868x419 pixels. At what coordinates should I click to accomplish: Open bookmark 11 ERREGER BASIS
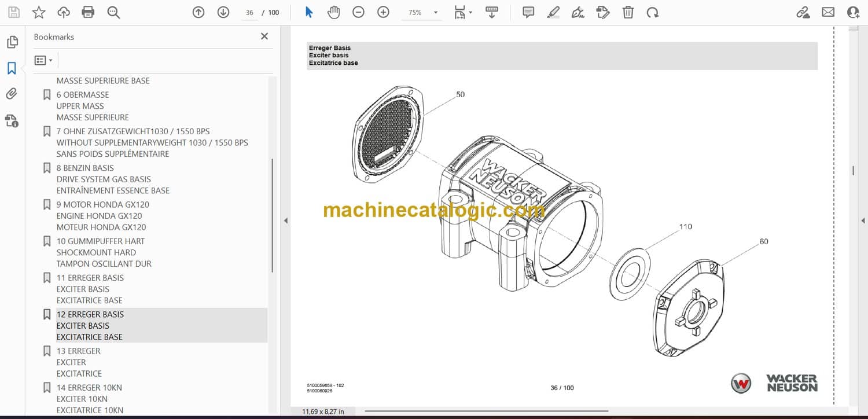90,278
